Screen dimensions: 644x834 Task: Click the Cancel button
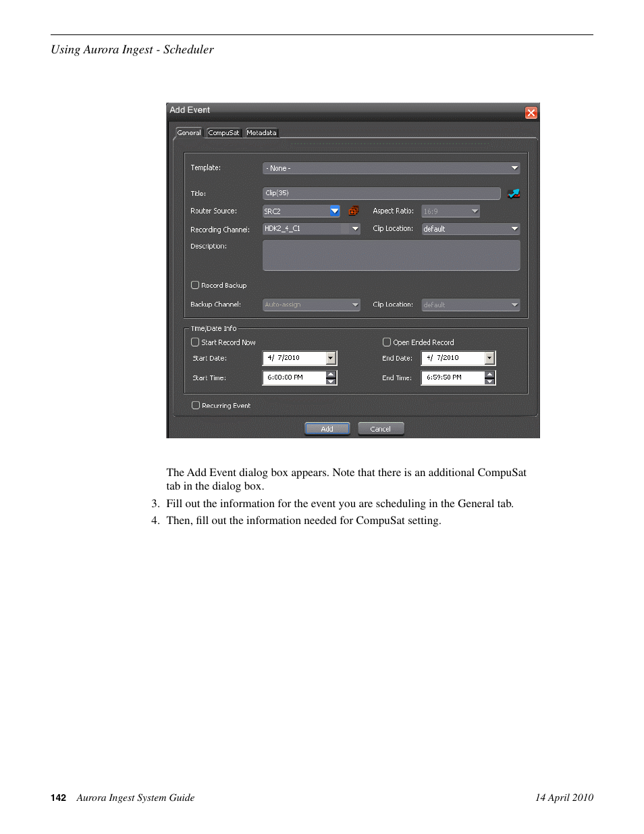381,429
